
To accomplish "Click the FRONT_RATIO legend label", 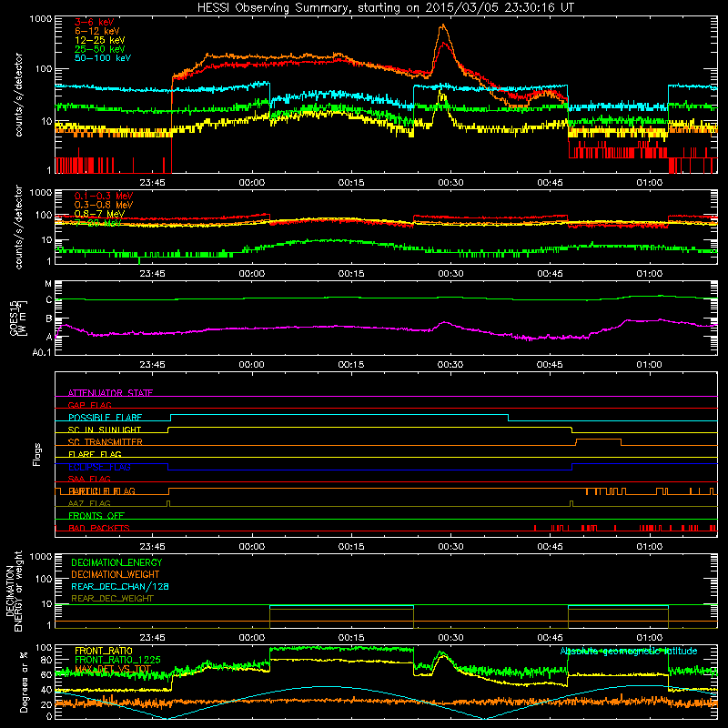I will [x=104, y=651].
